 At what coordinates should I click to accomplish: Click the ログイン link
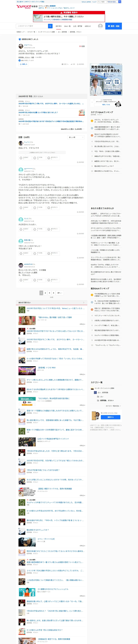tap(41, 8)
